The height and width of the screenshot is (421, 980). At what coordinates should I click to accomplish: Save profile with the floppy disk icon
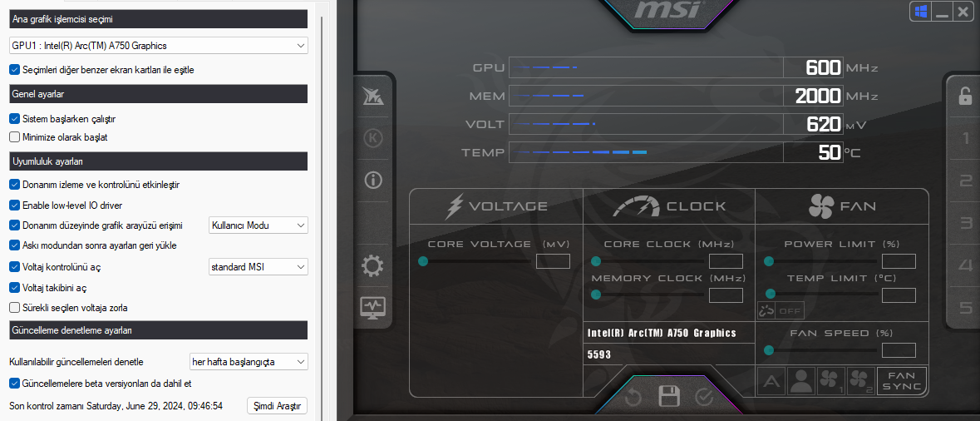[669, 396]
